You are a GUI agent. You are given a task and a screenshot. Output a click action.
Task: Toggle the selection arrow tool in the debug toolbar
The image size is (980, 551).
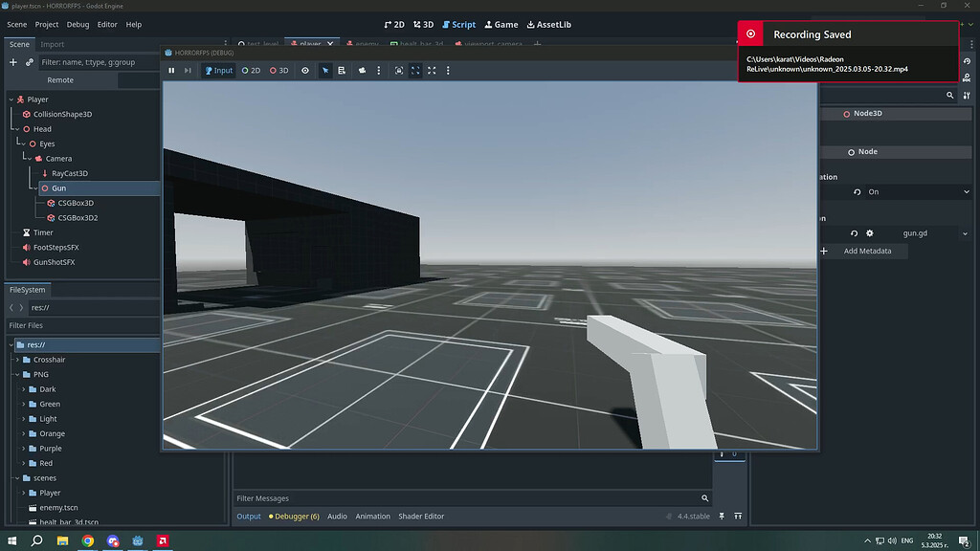pyautogui.click(x=325, y=70)
